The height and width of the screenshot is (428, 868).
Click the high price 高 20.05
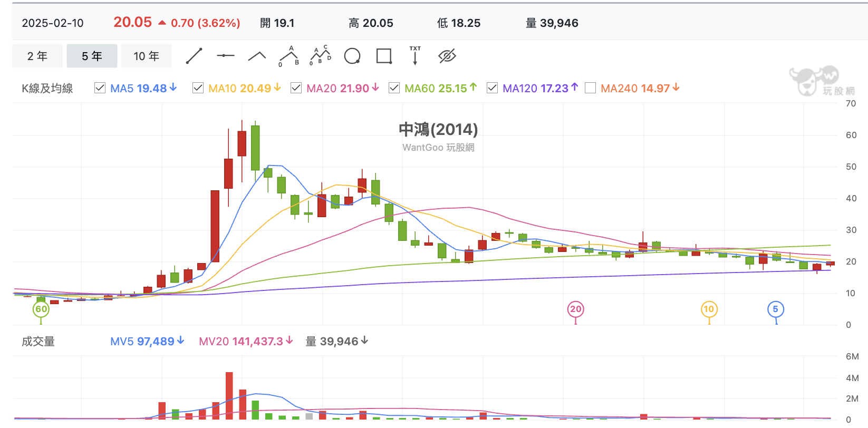(x=371, y=23)
